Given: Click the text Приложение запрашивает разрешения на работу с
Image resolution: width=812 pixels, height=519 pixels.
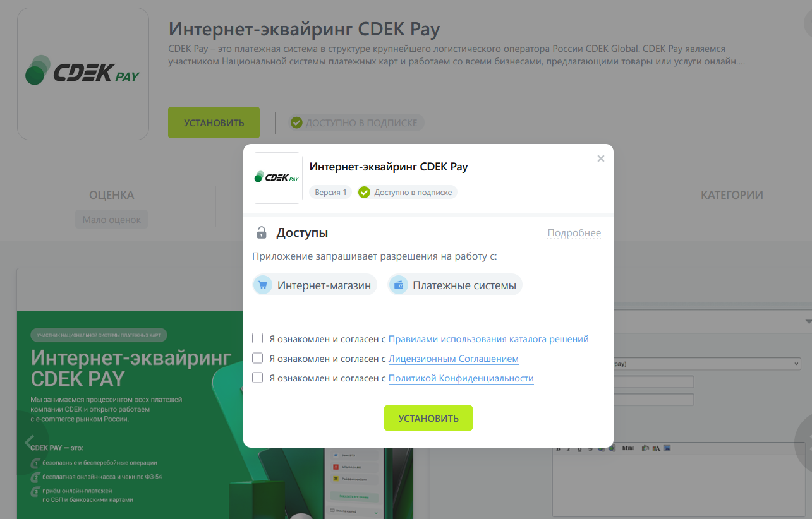Looking at the screenshot, I should pos(375,256).
